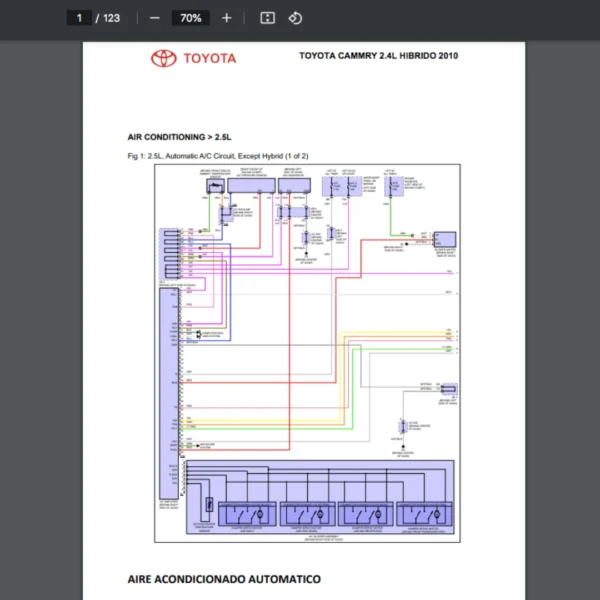
Task: Select the current page number field
Action: [x=79, y=18]
